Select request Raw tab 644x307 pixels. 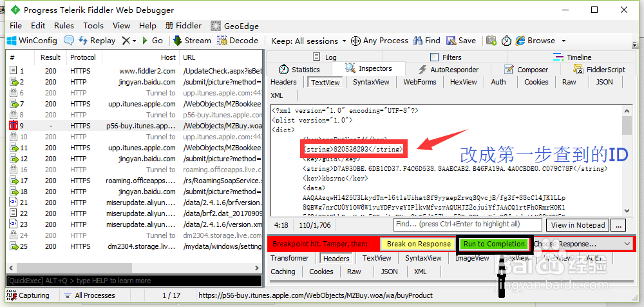coord(569,82)
